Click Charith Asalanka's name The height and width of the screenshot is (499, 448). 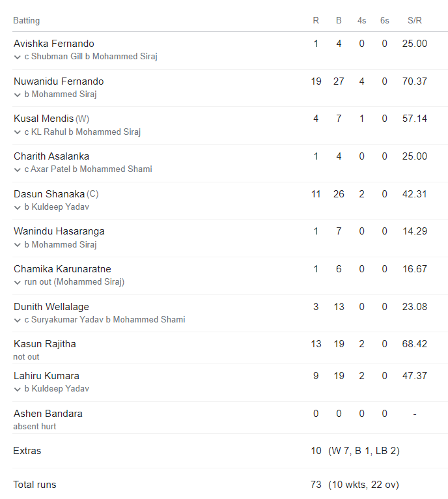point(51,156)
